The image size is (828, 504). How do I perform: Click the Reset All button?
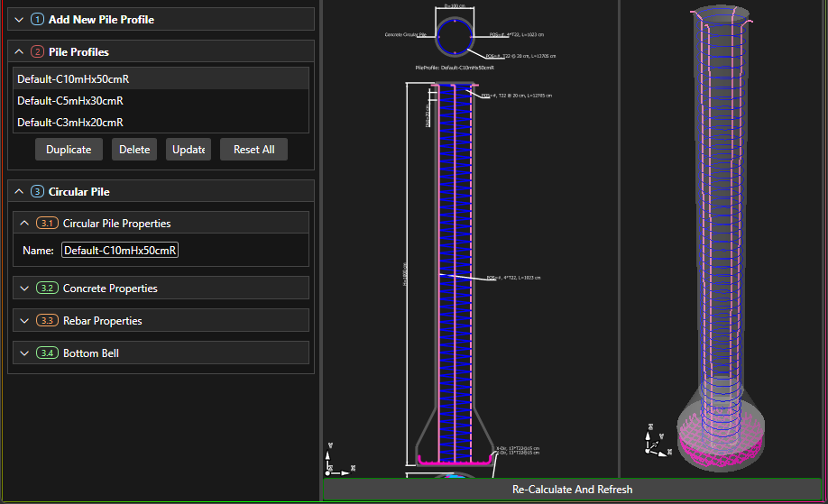tap(253, 150)
